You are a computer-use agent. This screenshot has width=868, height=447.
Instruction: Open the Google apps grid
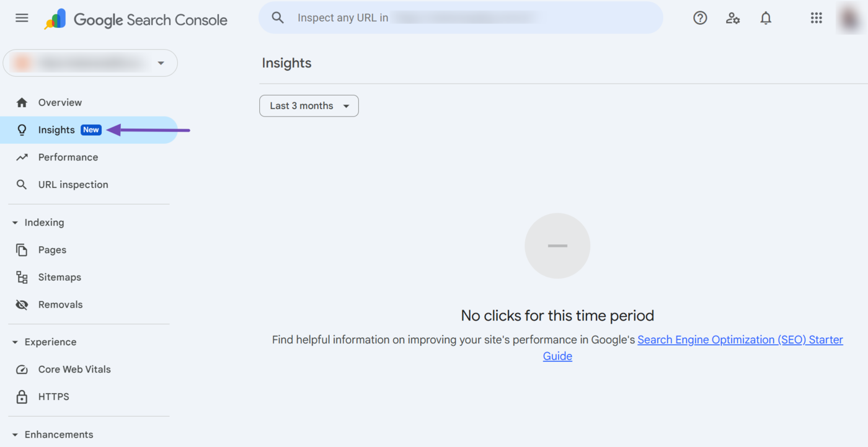[x=816, y=18]
